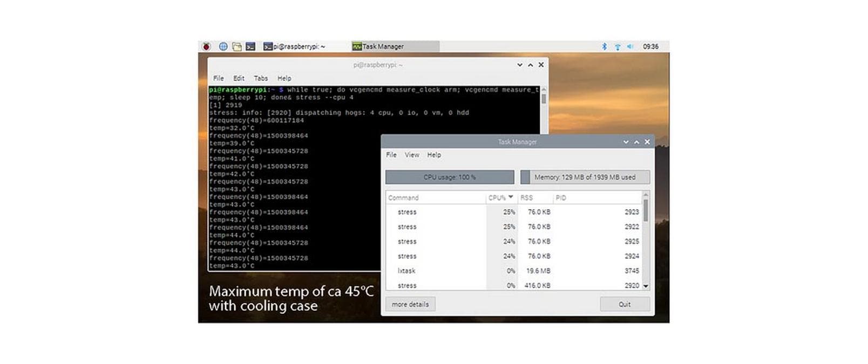Open the terminal's File menu
This screenshot has height=364, width=868.
click(x=219, y=78)
